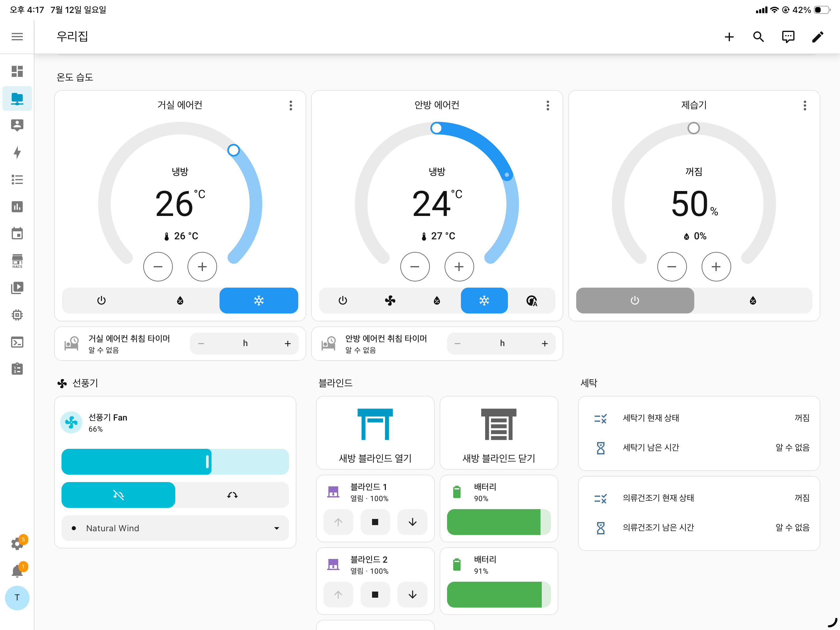
Task: Click 새방 블라인드 닫기 button
Action: (499, 433)
